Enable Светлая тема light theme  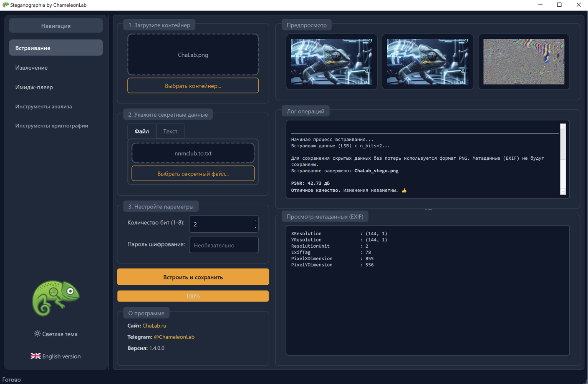pos(60,334)
